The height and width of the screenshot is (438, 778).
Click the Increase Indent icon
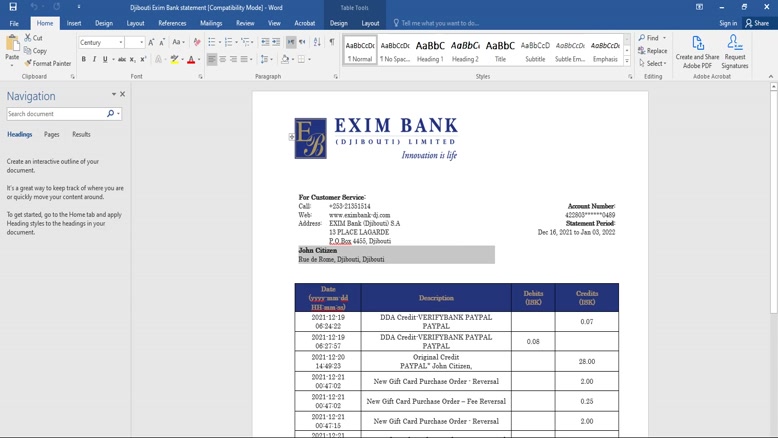pos(276,42)
